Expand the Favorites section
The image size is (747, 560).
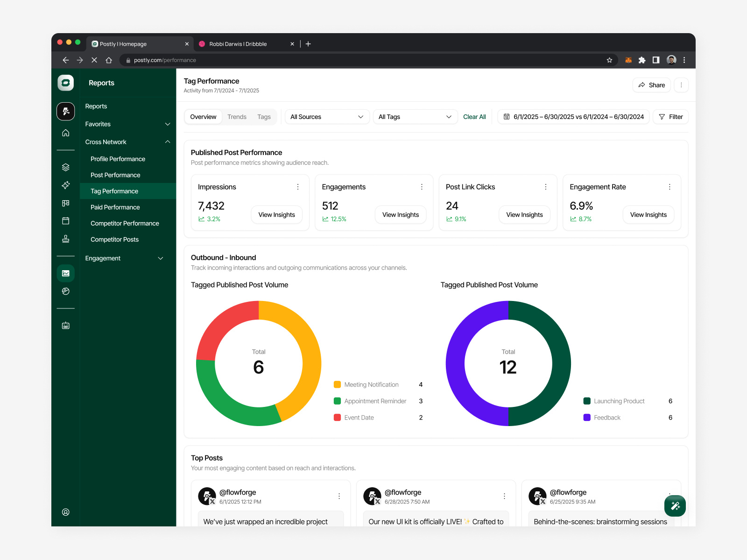[x=168, y=124]
